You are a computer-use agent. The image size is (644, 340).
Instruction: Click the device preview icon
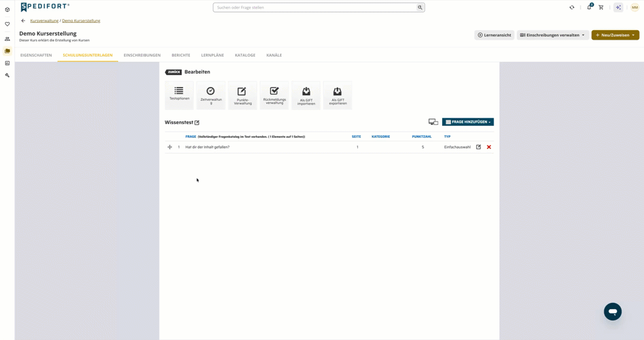[x=433, y=122]
